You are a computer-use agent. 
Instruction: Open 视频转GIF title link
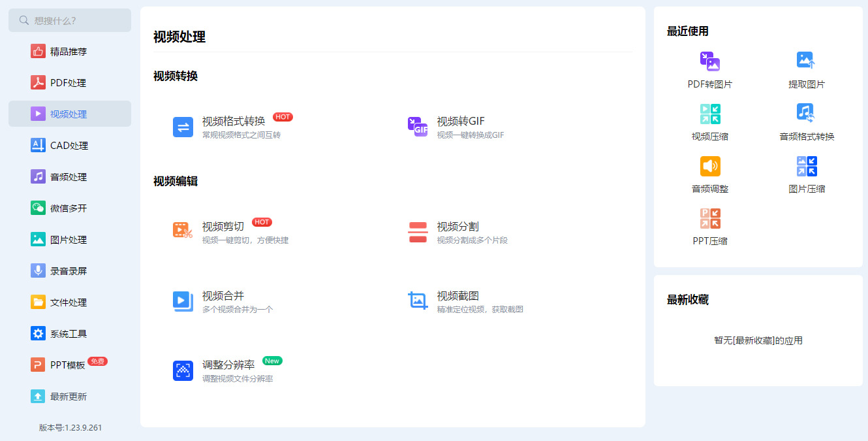tap(461, 121)
